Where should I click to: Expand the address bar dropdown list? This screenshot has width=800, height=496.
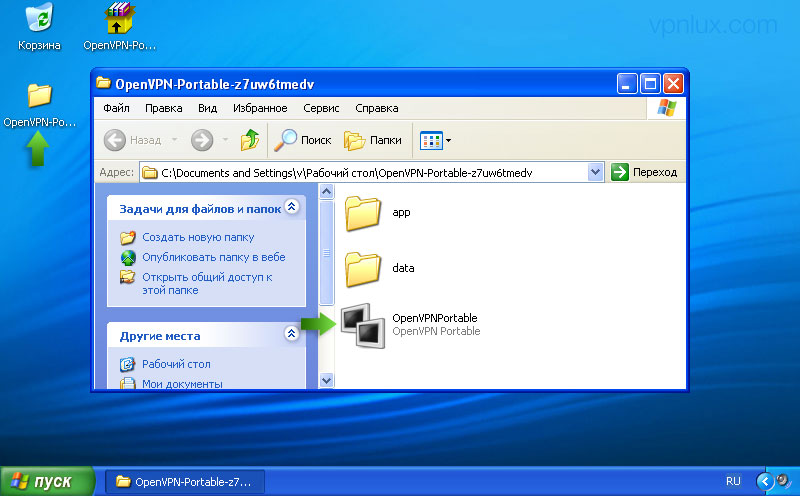pyautogui.click(x=595, y=172)
